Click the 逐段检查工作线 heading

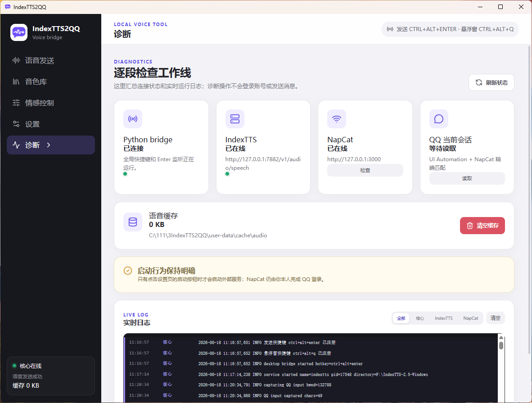152,72
